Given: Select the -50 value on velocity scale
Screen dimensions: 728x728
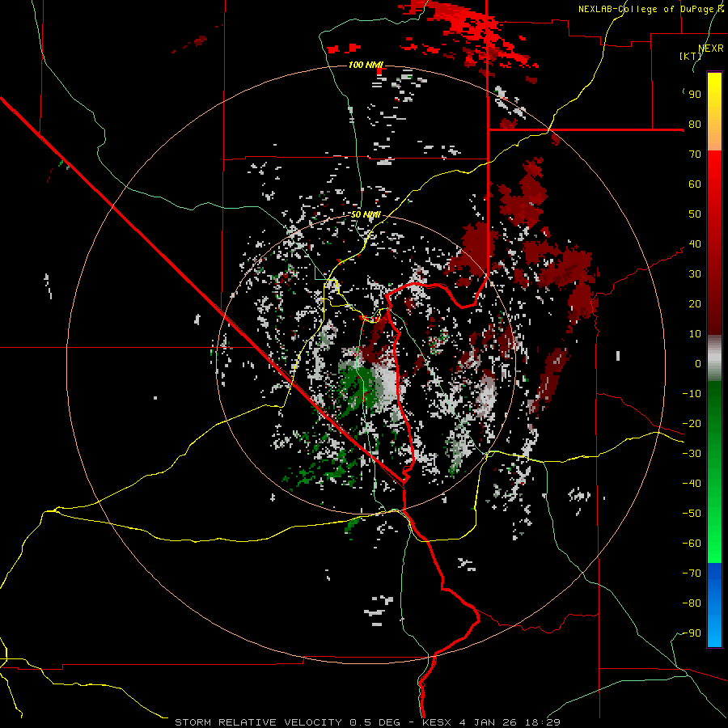Looking at the screenshot, I should tap(692, 513).
